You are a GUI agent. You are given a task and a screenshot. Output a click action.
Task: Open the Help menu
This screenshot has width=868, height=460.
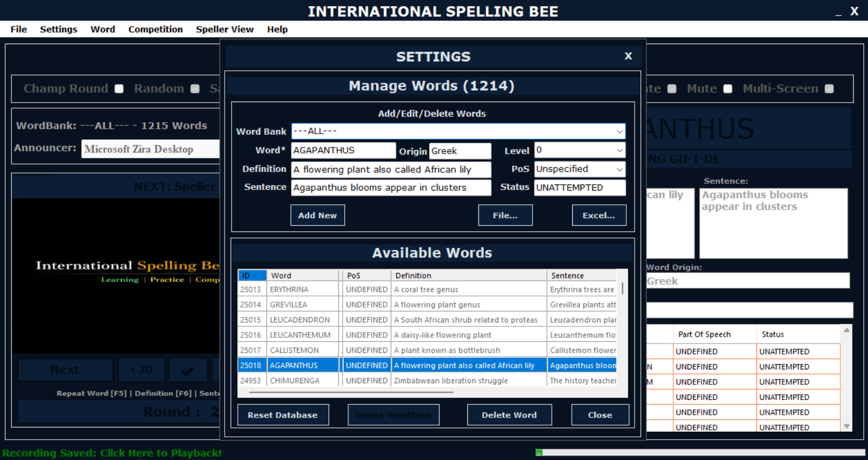(278, 29)
